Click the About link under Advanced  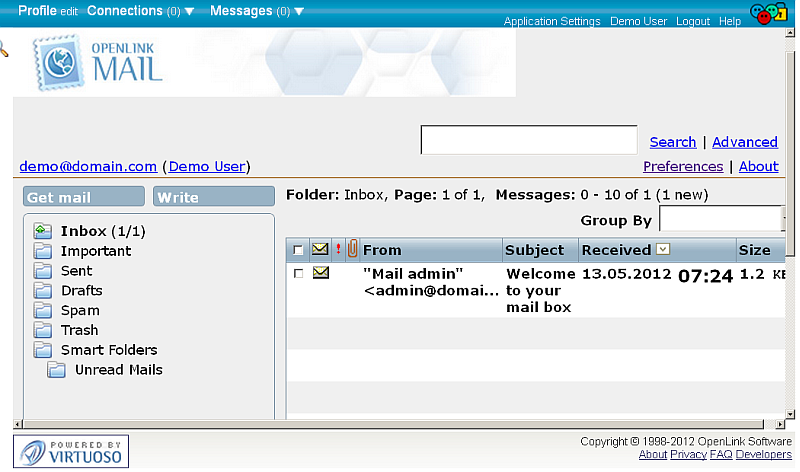tap(758, 166)
